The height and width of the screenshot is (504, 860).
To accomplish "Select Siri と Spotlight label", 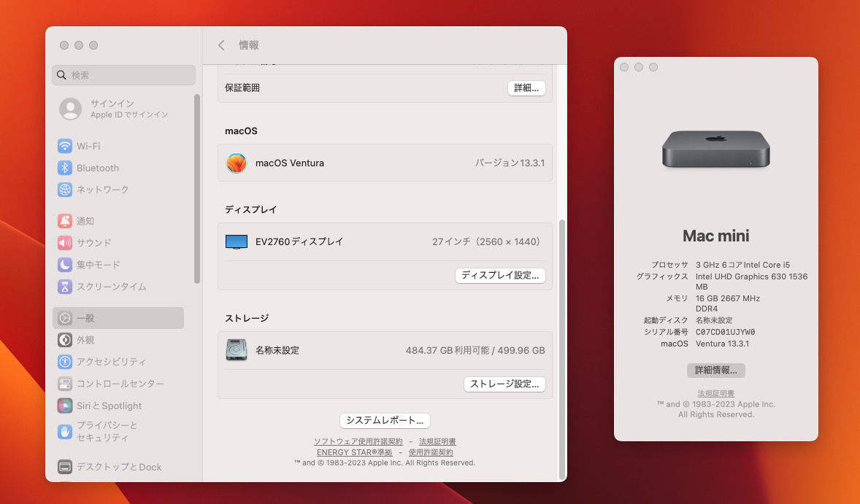I will click(110, 406).
